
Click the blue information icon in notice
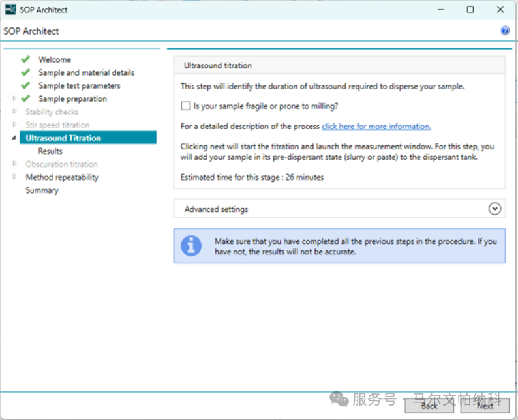click(191, 245)
